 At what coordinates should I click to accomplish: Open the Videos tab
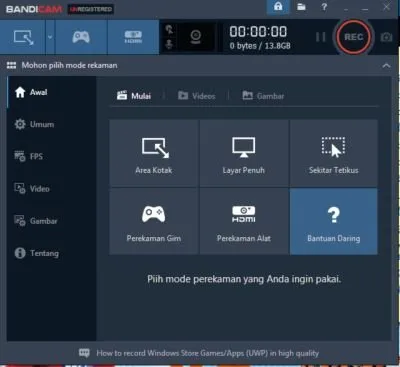[197, 96]
